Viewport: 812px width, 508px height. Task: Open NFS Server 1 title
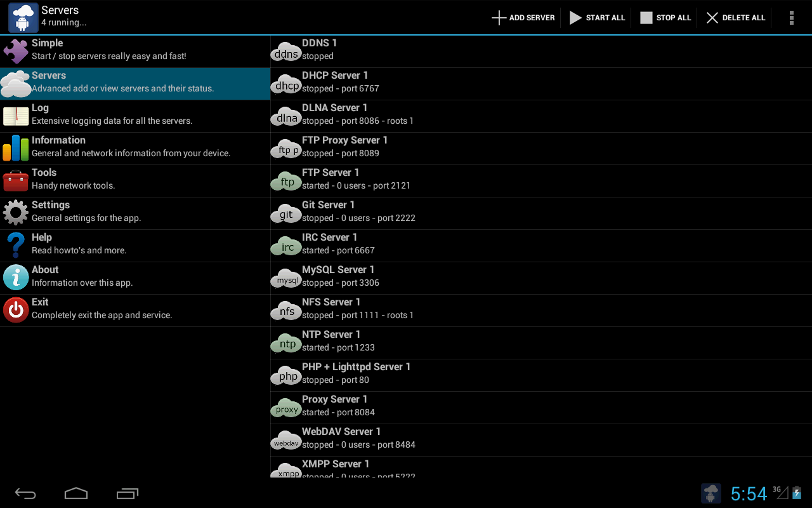point(331,302)
